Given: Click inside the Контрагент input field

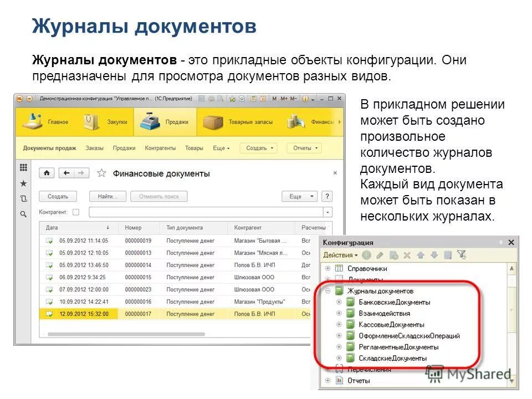Looking at the screenshot, I should click(205, 212).
